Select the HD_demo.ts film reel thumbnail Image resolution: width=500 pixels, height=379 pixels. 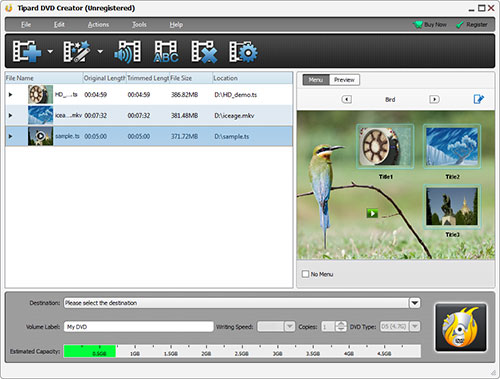tap(40, 94)
